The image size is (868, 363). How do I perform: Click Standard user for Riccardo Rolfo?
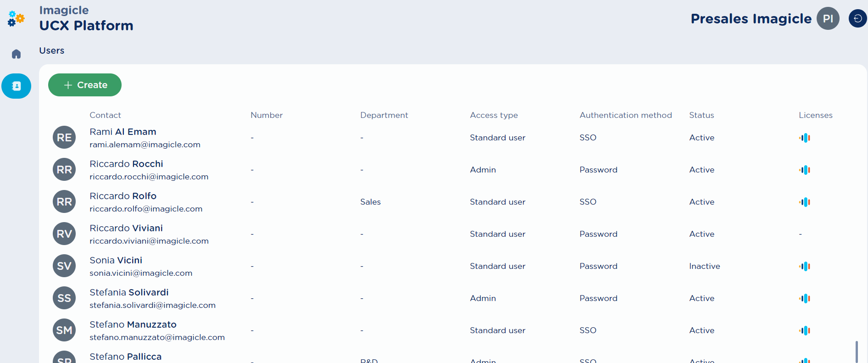pyautogui.click(x=497, y=202)
